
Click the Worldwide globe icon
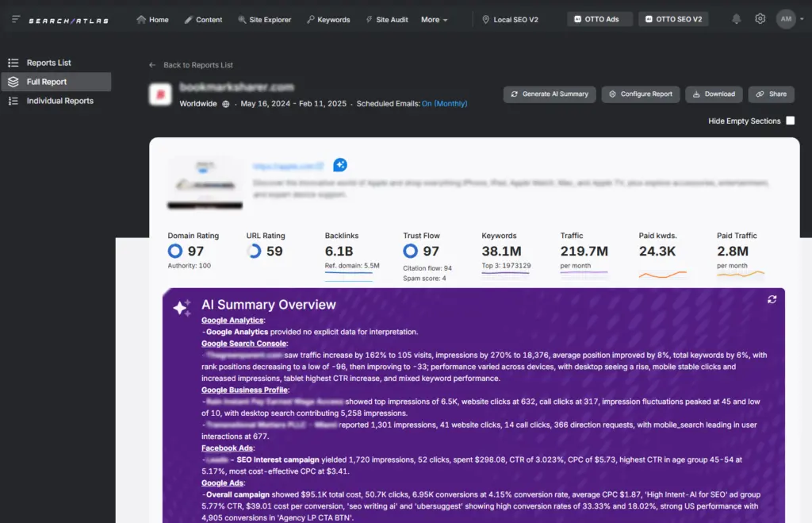click(x=226, y=104)
